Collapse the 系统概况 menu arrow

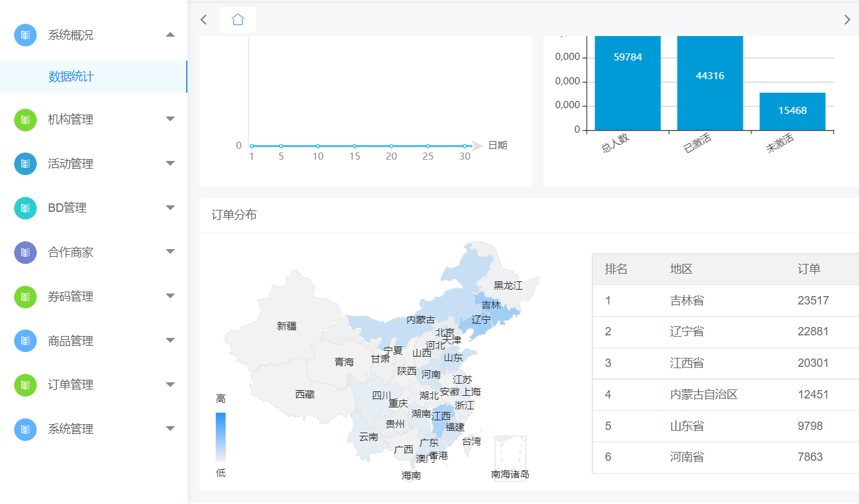pyautogui.click(x=170, y=35)
